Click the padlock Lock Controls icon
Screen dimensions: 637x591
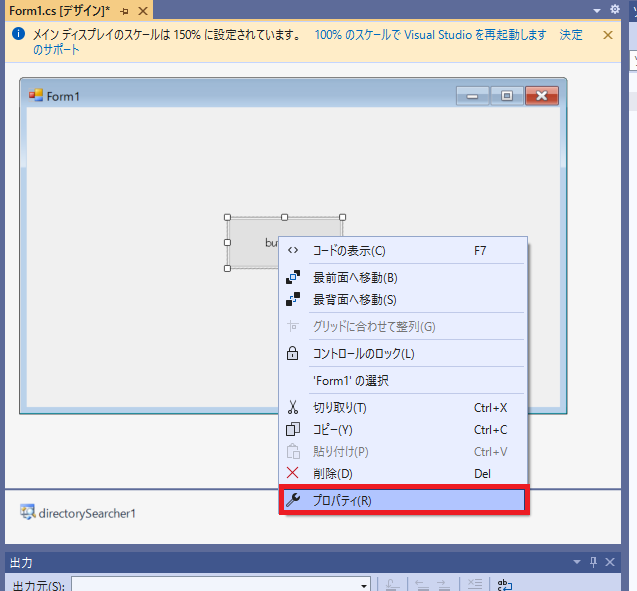pos(292,353)
